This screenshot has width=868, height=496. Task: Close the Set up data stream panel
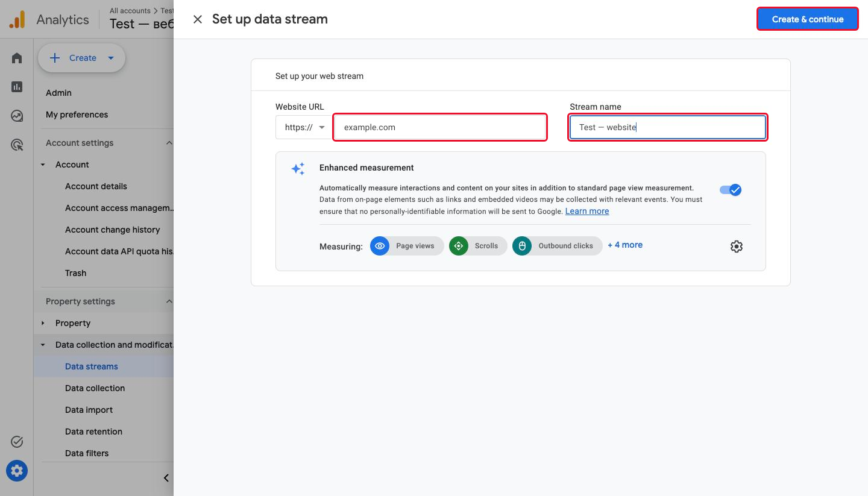[x=197, y=19]
